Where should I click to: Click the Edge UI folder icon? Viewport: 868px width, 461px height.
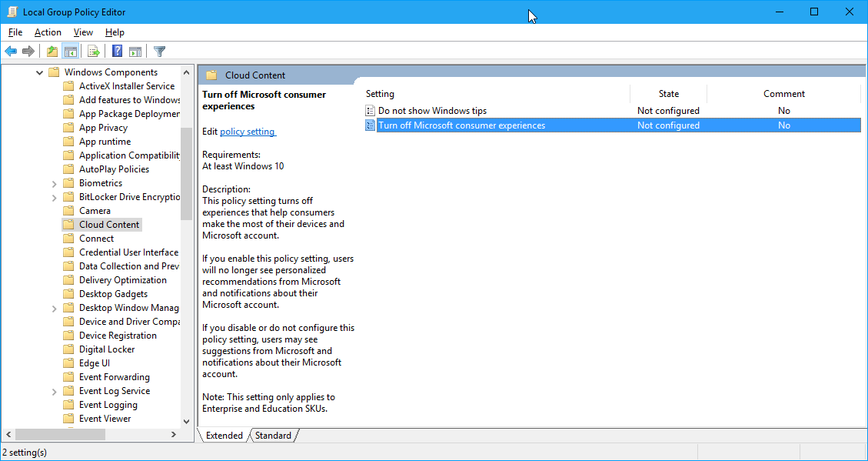point(68,363)
